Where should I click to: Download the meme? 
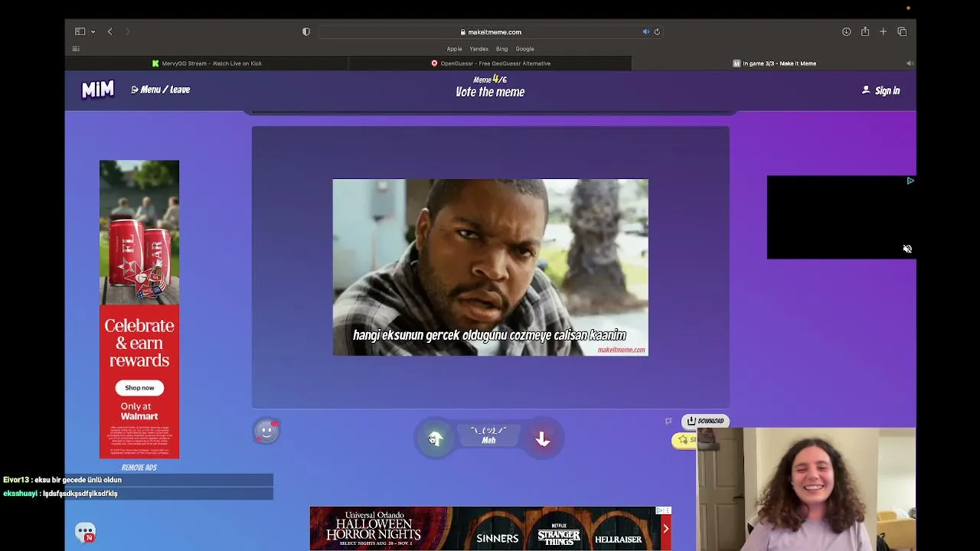coord(705,421)
